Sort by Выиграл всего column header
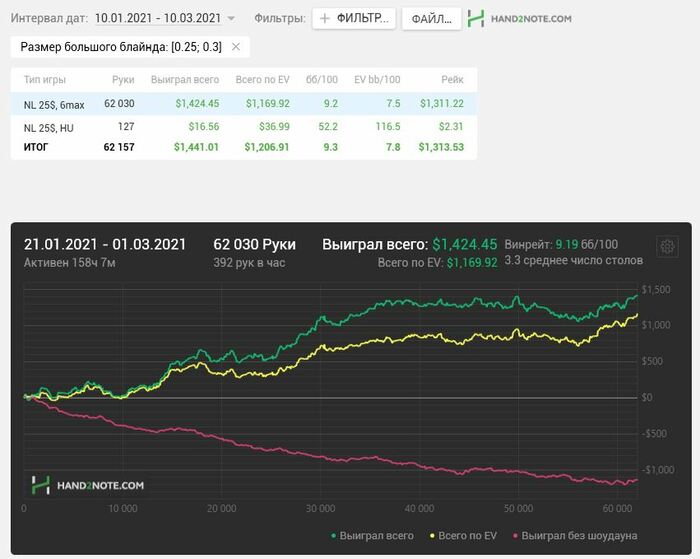 click(x=185, y=79)
